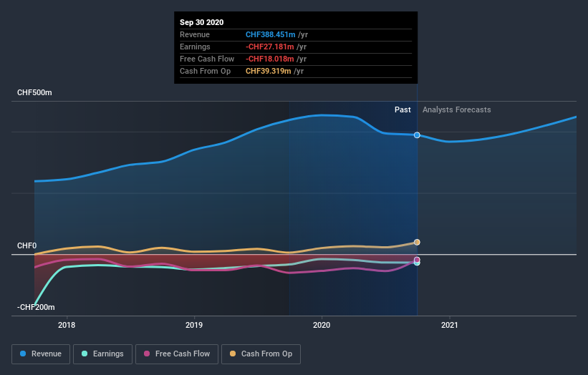Toggle the Earnings legend button
588x375 pixels.
[102, 354]
